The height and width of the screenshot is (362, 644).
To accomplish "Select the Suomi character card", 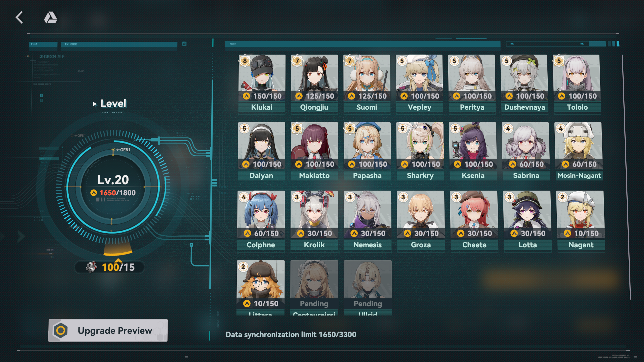I will pos(367,83).
